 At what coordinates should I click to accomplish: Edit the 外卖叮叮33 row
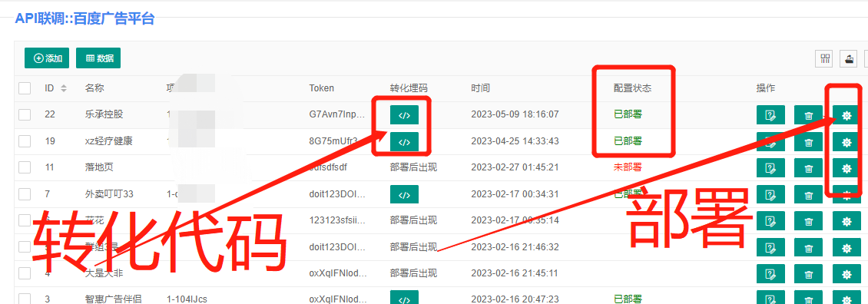(x=770, y=194)
